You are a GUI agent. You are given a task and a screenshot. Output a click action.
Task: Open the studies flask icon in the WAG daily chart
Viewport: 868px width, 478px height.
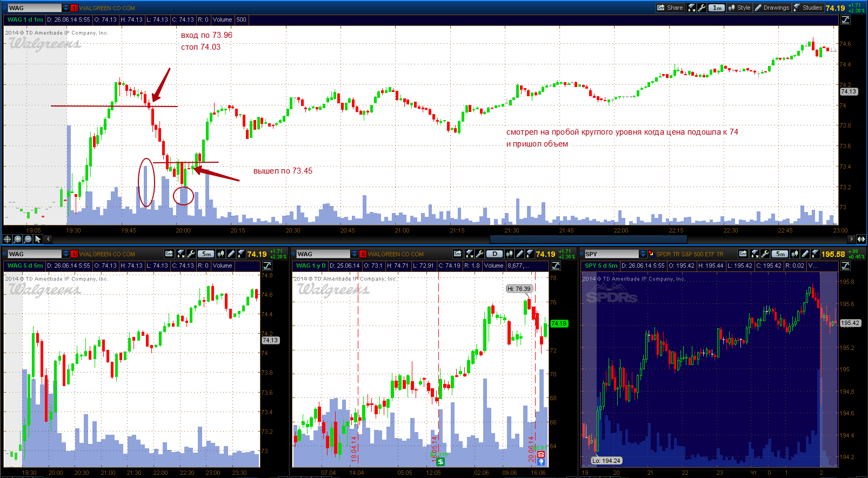pos(530,254)
